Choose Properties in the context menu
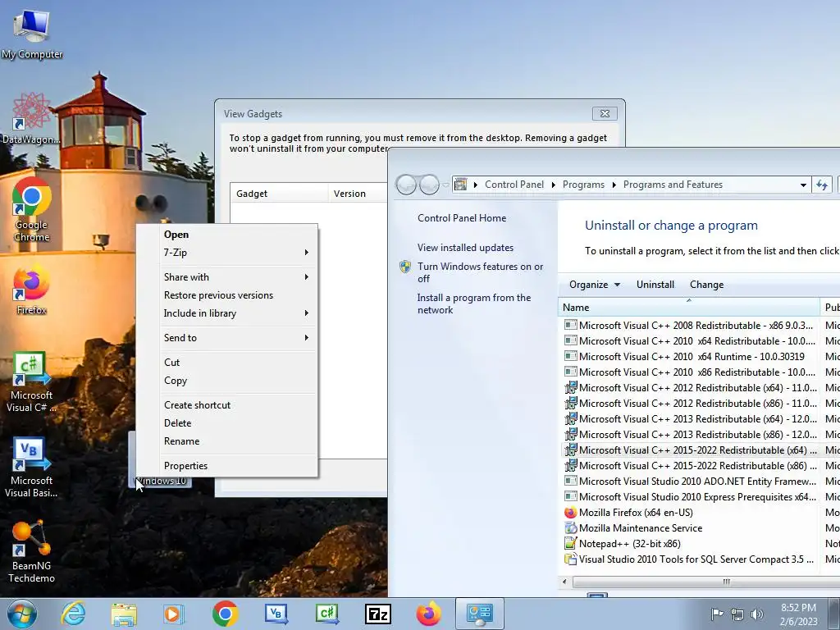This screenshot has height=630, width=840. [x=227, y=466]
